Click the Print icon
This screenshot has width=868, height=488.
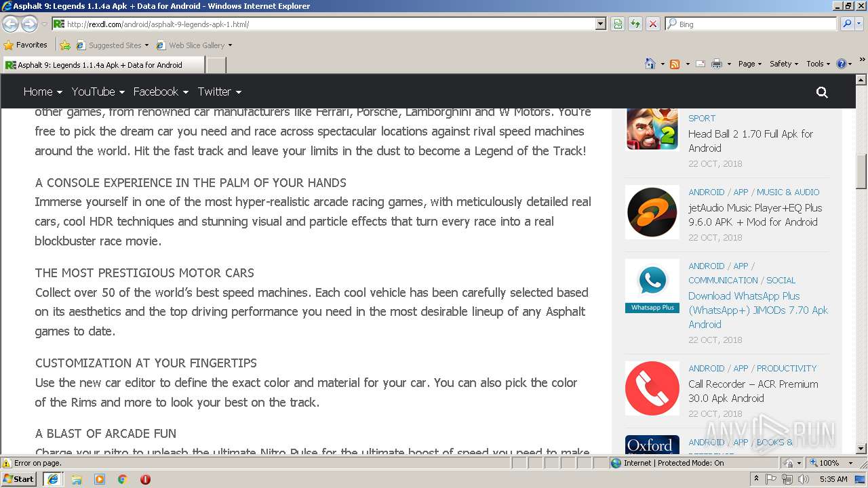[717, 64]
